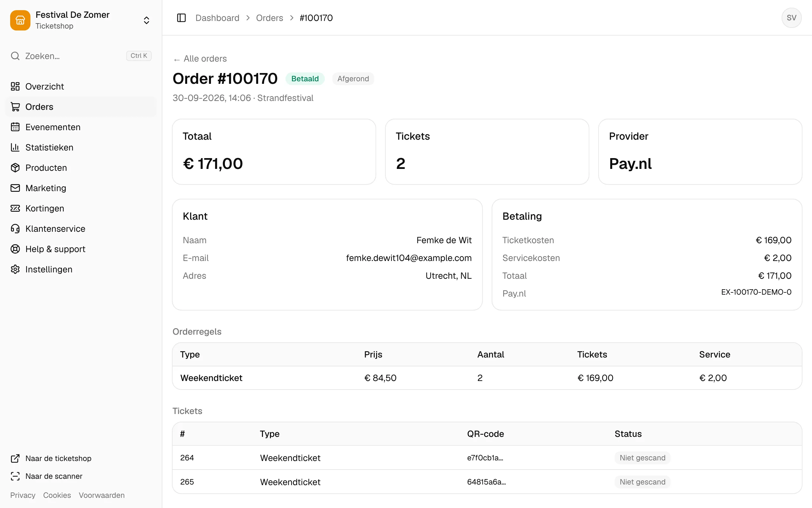This screenshot has height=508, width=812.
Task: Open the Evenementen menu item
Action: tap(81, 127)
